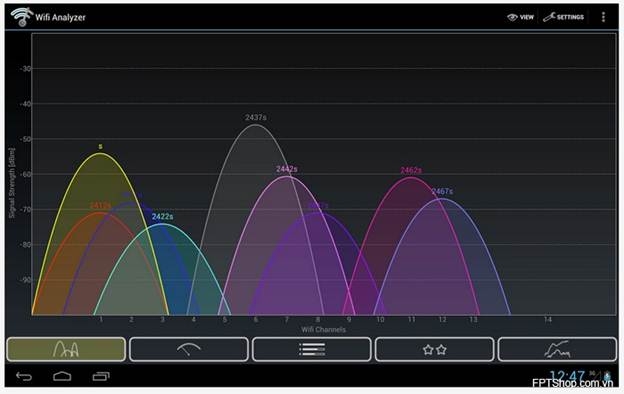This screenshot has height=394, width=624.
Task: Tap the Wifi Channels axis label
Action: [323, 330]
